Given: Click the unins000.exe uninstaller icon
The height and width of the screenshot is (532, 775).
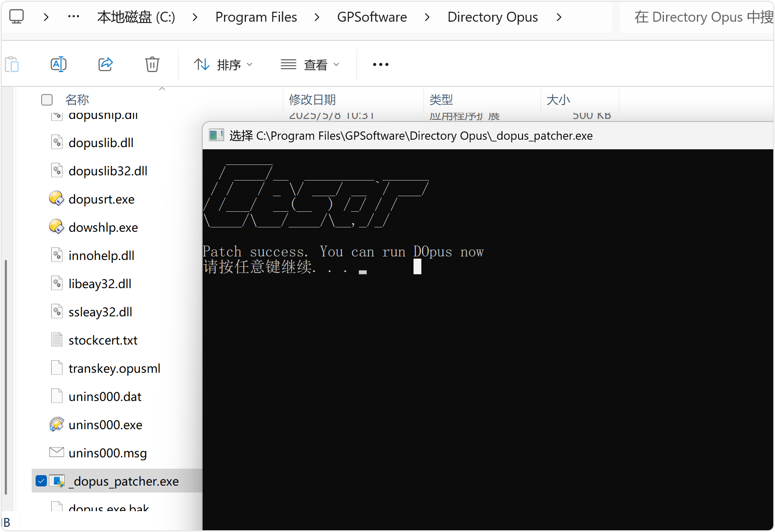Looking at the screenshot, I should click(x=56, y=425).
